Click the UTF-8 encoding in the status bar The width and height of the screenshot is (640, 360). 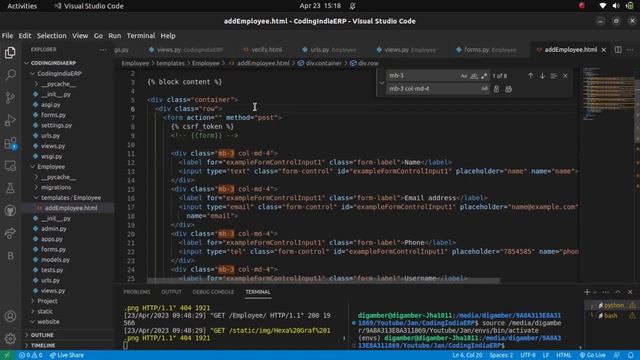click(x=527, y=355)
